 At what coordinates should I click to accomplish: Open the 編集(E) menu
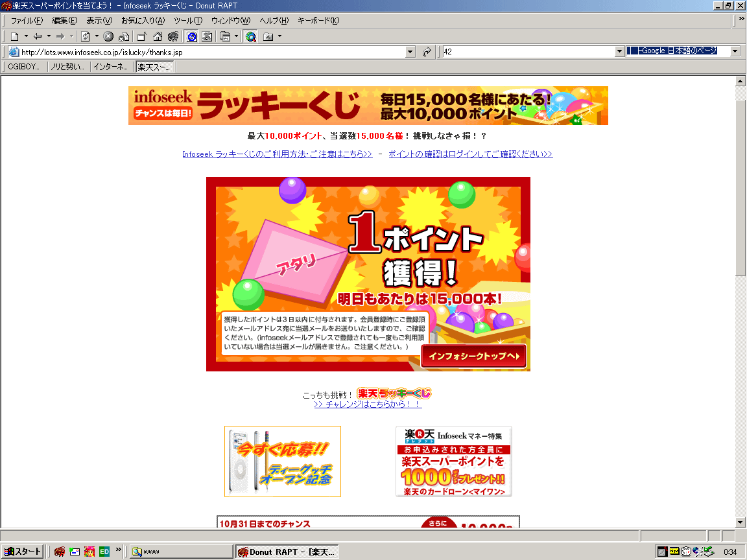point(64,21)
